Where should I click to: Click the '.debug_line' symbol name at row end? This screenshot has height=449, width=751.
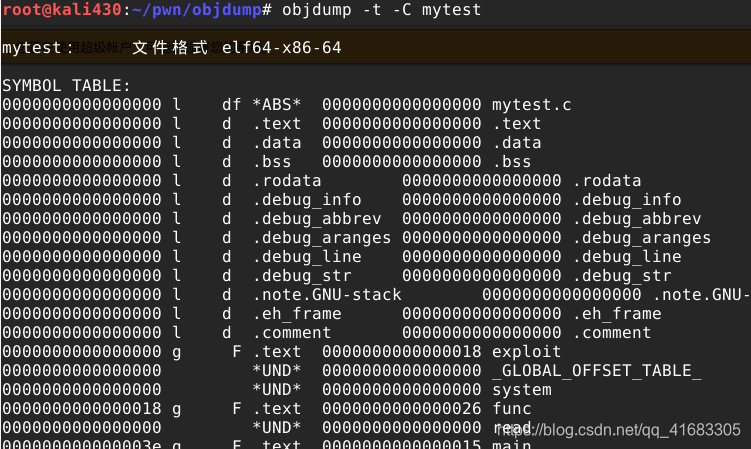click(x=626, y=256)
